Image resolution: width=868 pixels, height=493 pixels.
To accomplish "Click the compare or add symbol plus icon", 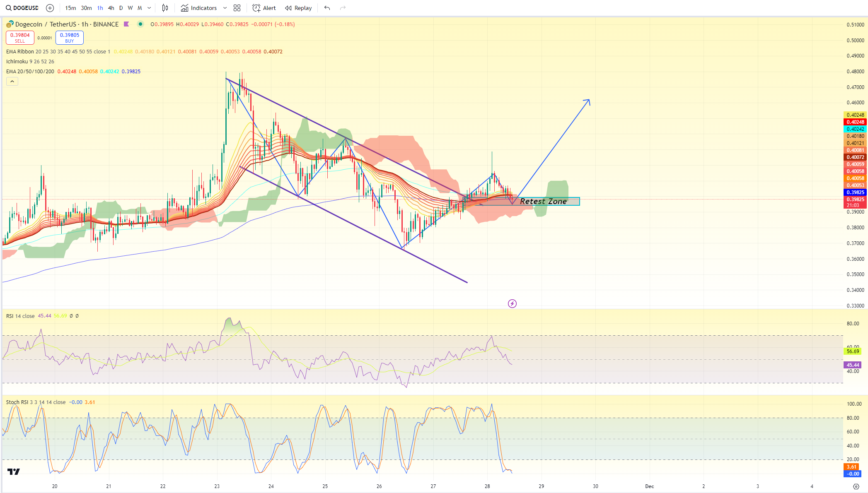I will click(50, 8).
